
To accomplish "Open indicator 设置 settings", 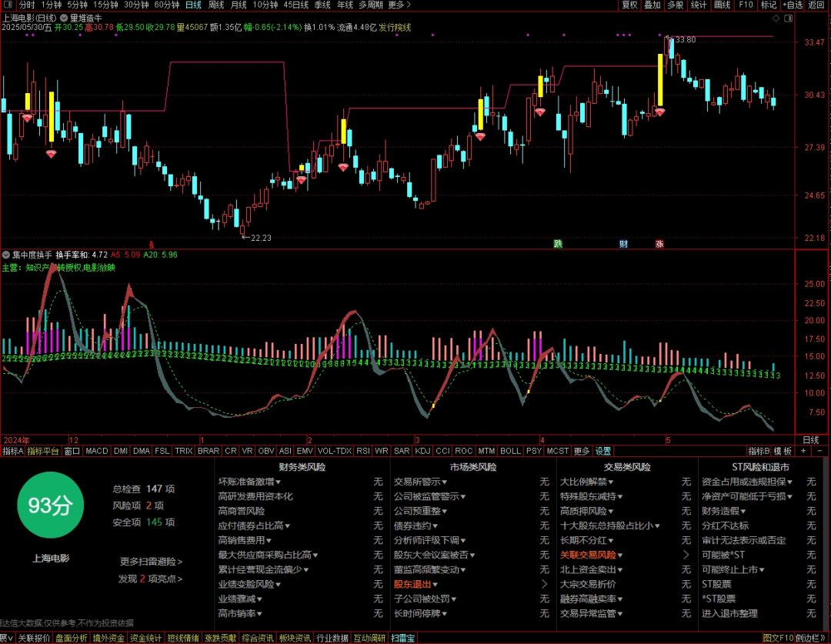I will tap(603, 451).
